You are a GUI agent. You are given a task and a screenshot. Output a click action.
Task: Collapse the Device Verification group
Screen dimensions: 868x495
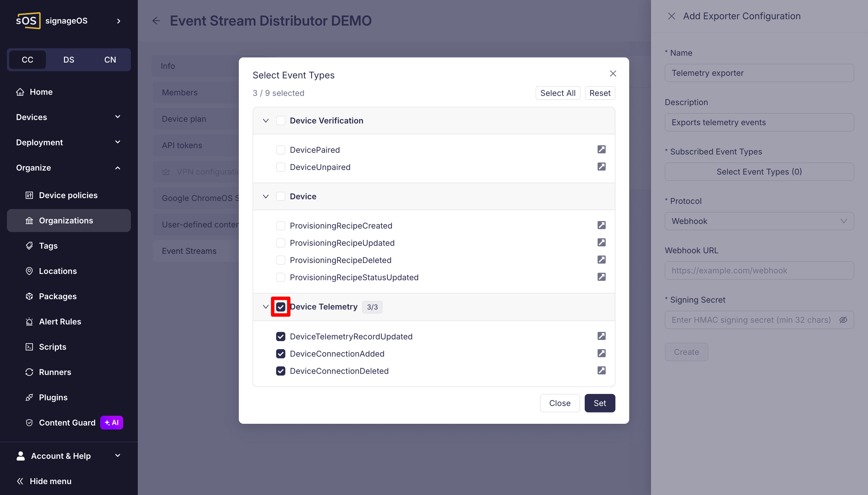pyautogui.click(x=266, y=121)
